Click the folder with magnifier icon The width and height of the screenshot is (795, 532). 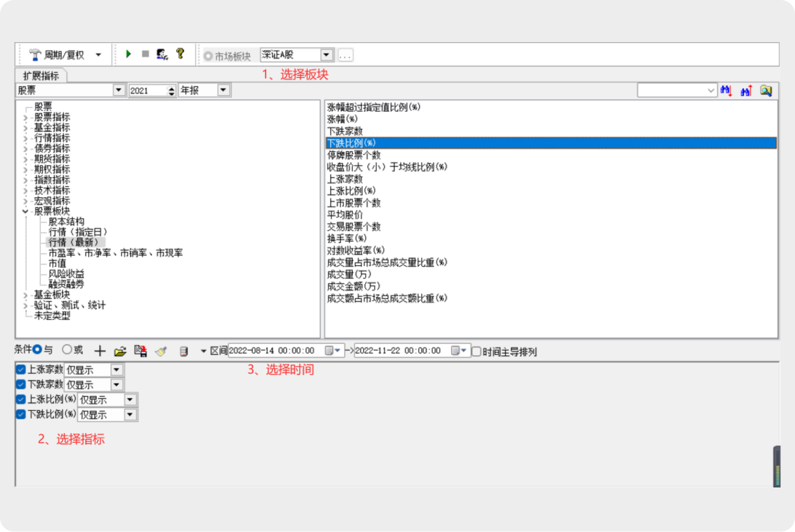[x=766, y=91]
